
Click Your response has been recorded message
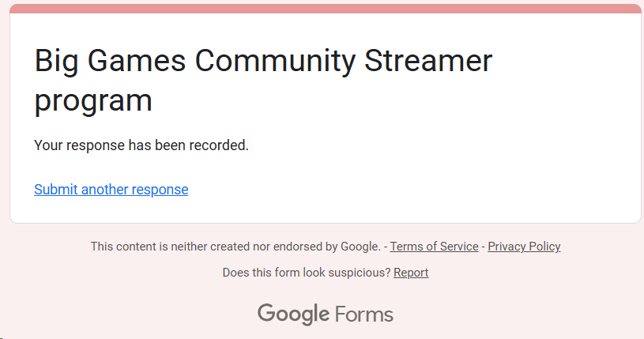pos(141,145)
